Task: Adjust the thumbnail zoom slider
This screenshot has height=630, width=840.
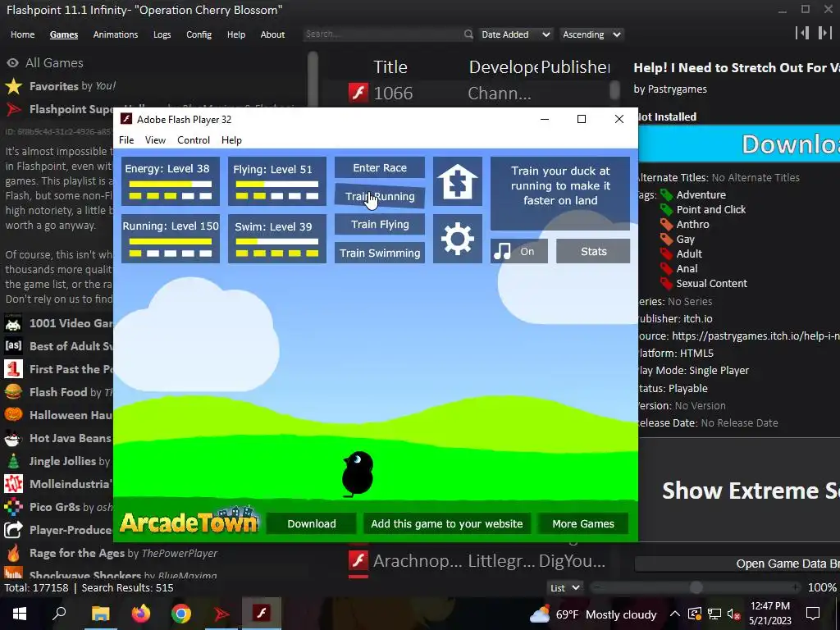Action: click(x=696, y=587)
